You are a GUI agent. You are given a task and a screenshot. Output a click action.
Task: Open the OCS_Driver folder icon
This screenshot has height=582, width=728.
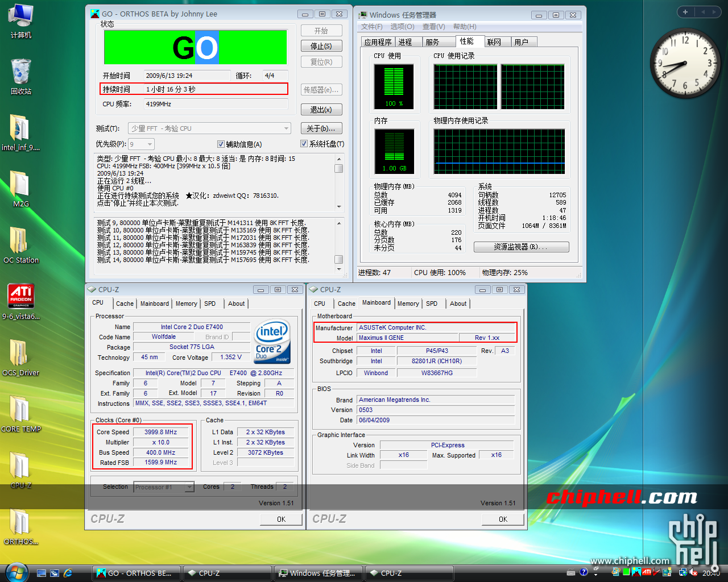20,357
